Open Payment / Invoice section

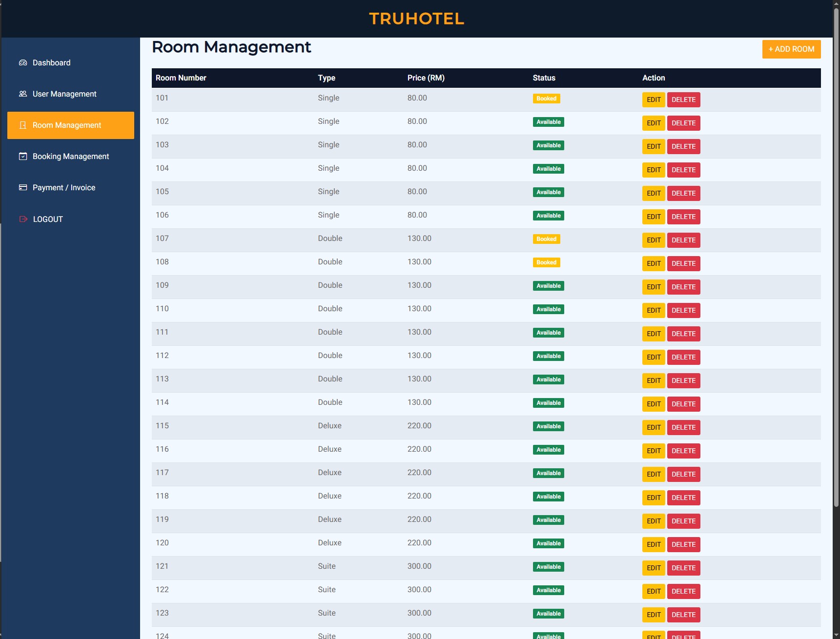[64, 188]
